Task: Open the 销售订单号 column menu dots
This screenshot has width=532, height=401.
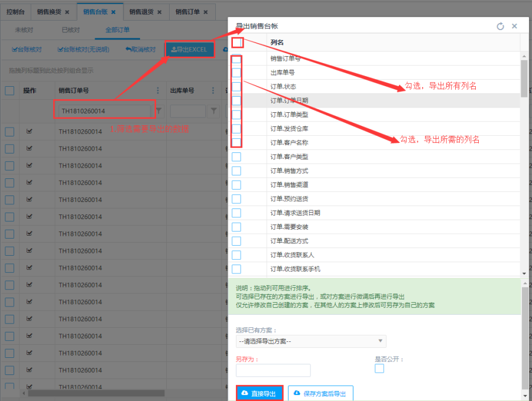Action: (x=158, y=91)
